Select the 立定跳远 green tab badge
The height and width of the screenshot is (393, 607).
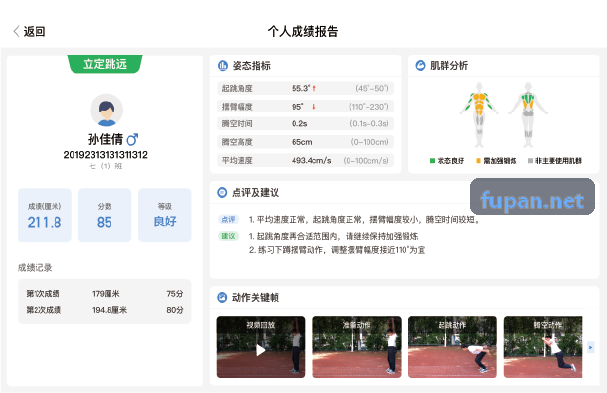point(105,64)
